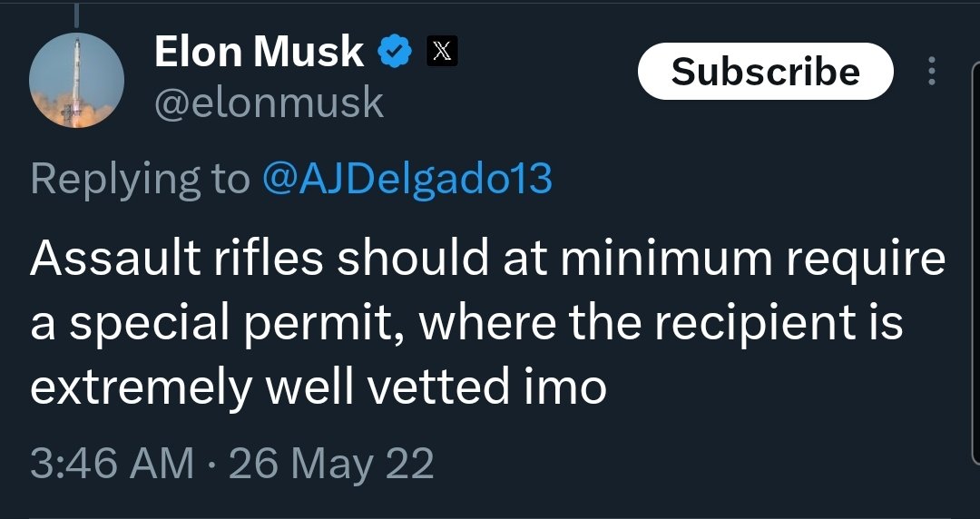Screen dimensions: 980x519
Task: Open Elon Musk's rocket profile picture
Action: [x=76, y=80]
